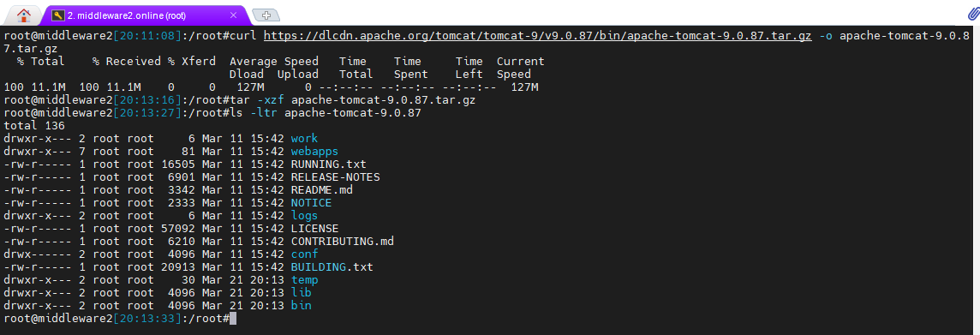
Task: Open the dlcdn.apache.org Tomcat download URL
Action: 537,36
